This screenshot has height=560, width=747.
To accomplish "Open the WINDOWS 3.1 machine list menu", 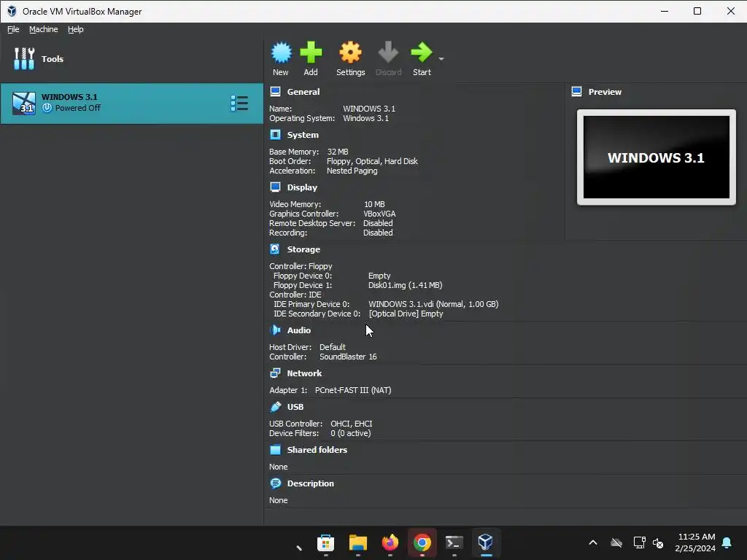I will coord(239,104).
